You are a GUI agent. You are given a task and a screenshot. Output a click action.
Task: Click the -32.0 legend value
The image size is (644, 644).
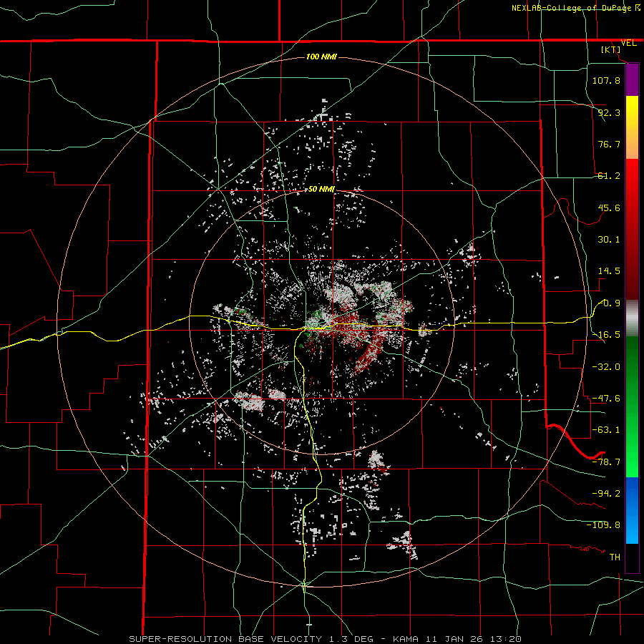pos(606,366)
